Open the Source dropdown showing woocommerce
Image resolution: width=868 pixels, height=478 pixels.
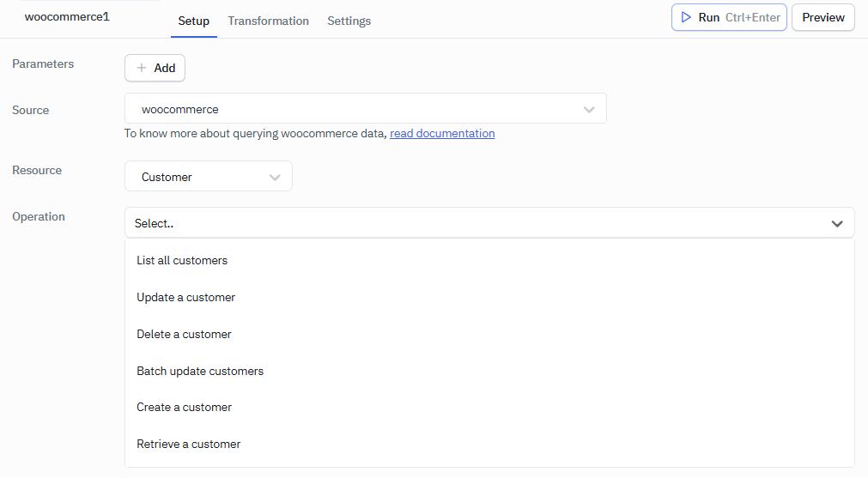365,109
